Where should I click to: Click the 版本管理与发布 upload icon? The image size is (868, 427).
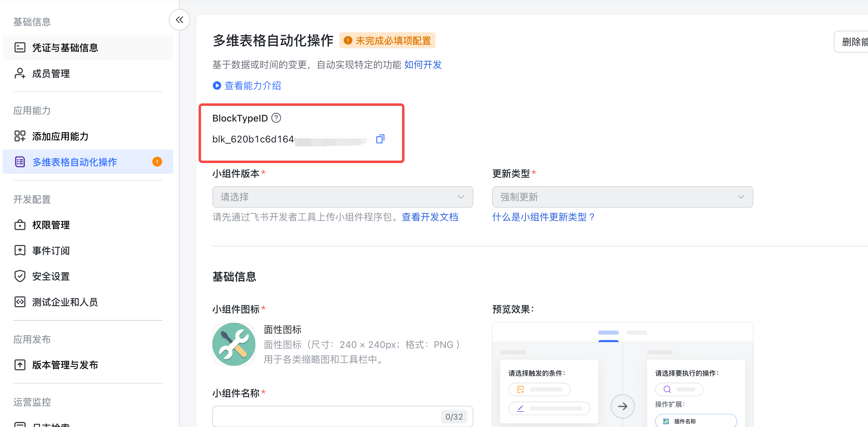point(20,365)
